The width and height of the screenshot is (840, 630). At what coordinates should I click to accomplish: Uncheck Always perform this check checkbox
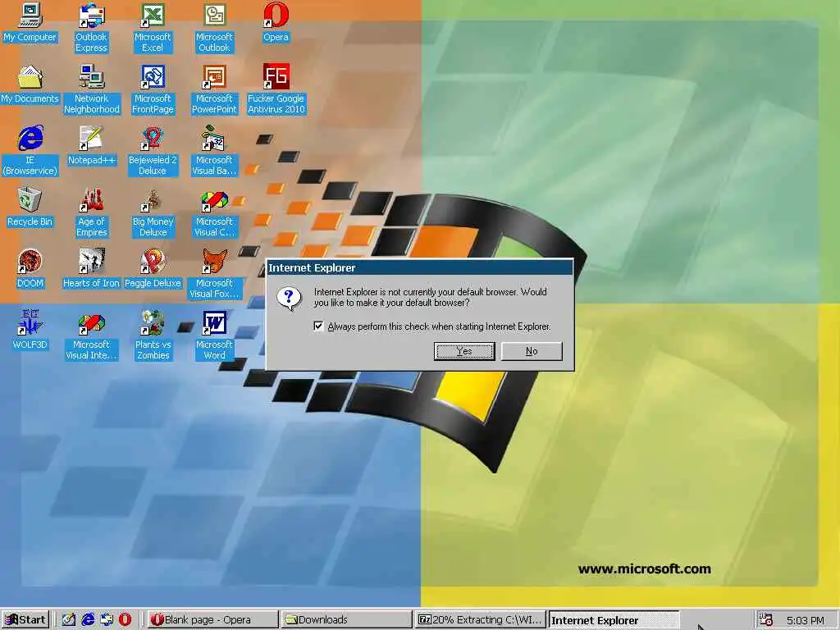coord(318,326)
